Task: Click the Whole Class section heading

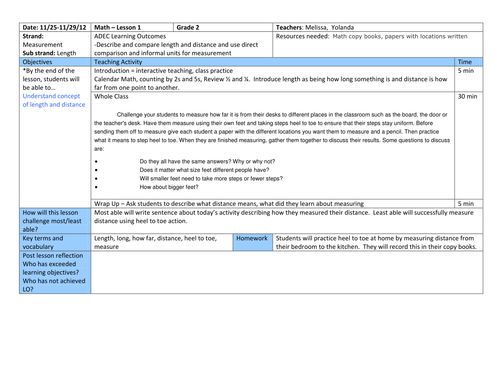Action: point(111,97)
